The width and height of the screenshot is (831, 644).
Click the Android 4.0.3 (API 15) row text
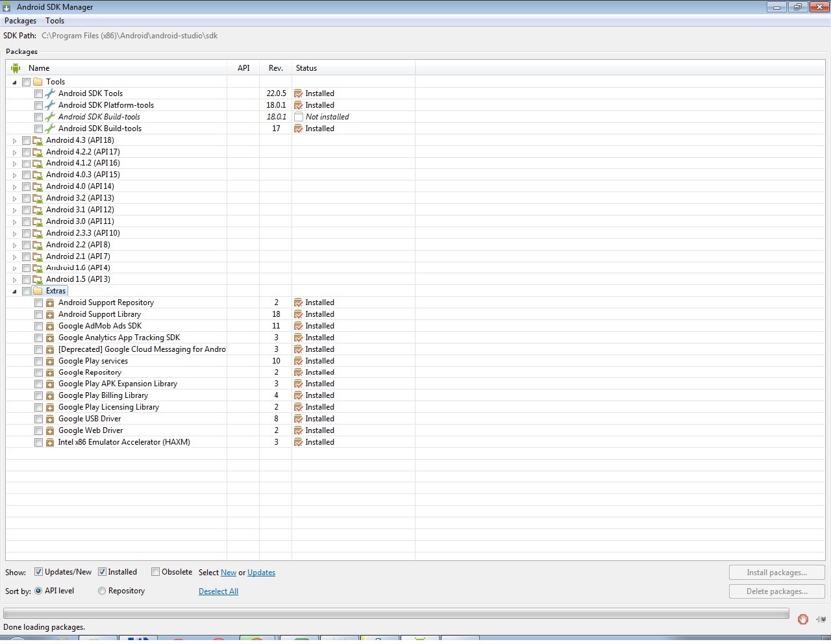point(83,175)
